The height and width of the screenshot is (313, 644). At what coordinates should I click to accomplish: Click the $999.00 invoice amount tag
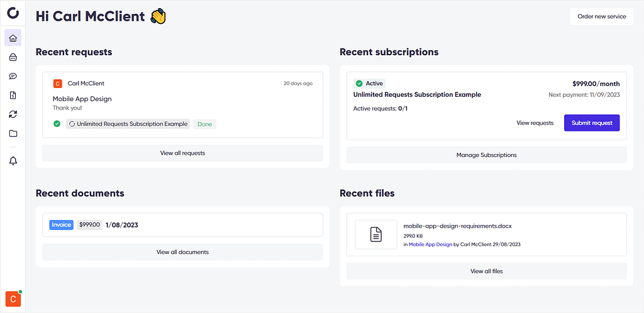[89, 225]
